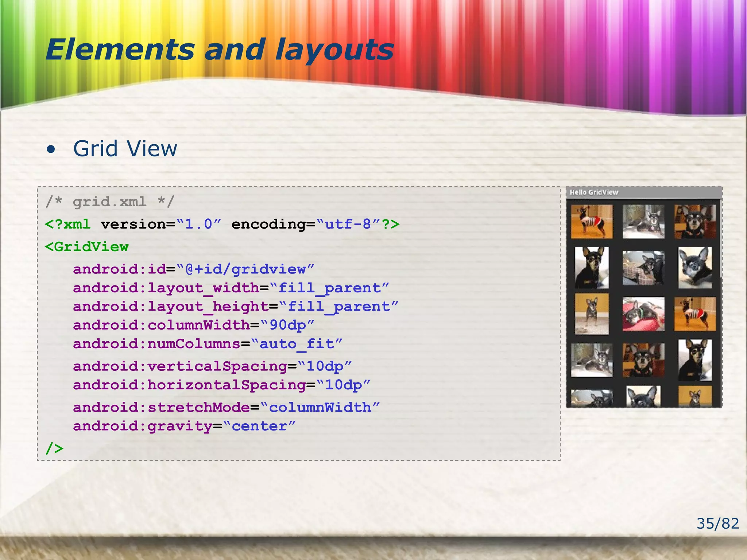Screen dimensions: 747x560
Task: Click the 'Grid View' bullet text
Action: coord(125,149)
